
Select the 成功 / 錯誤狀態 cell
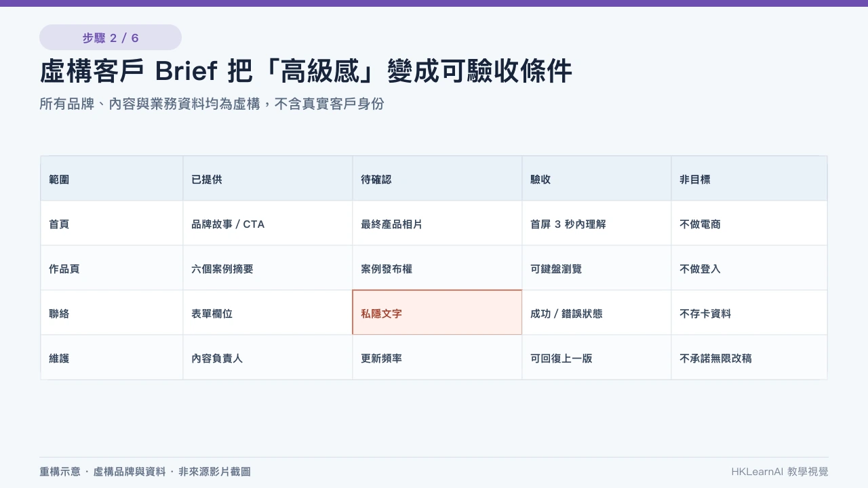597,313
